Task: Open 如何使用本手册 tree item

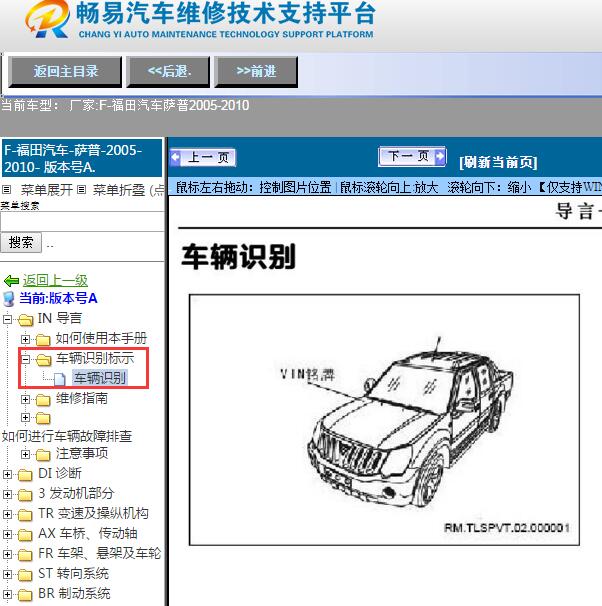Action: 101,338
